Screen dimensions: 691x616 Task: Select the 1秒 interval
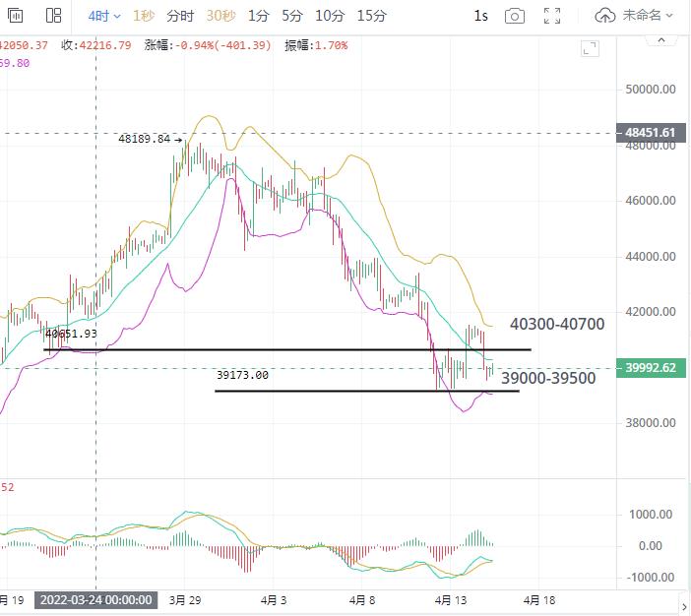(x=144, y=16)
